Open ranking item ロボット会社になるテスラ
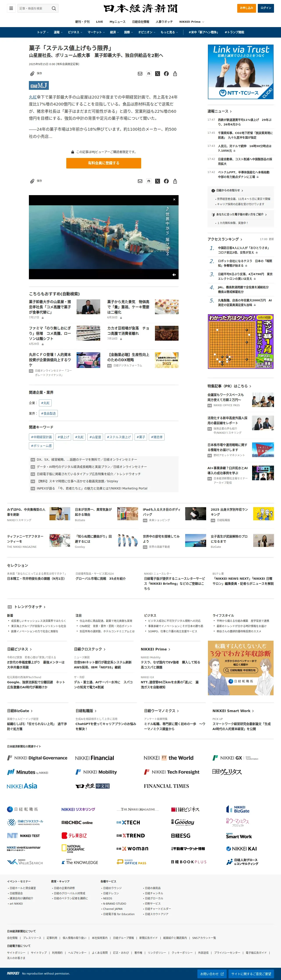 point(245,263)
